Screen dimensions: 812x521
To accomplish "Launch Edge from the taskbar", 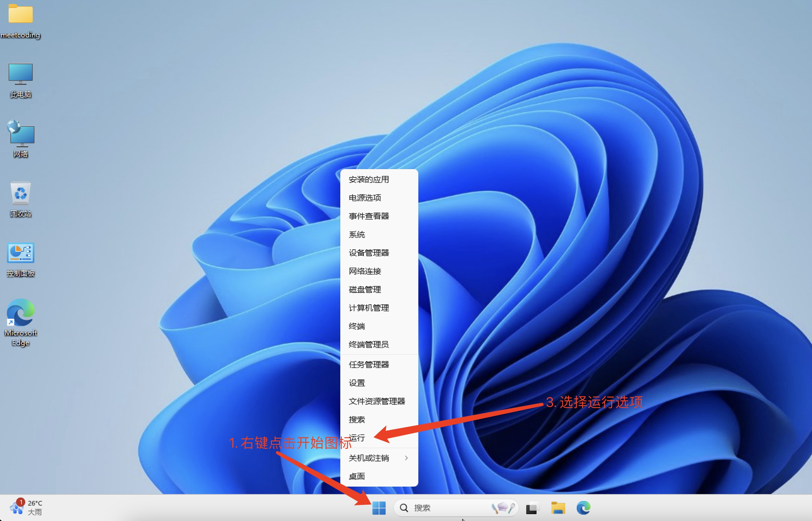I will coord(583,508).
